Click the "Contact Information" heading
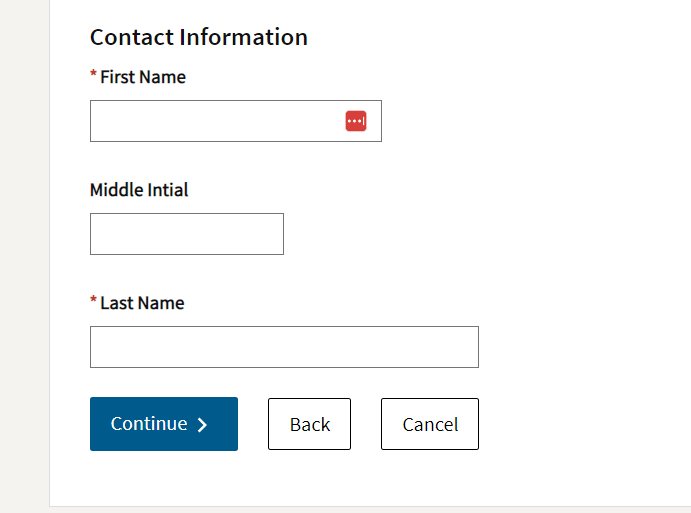691x513 pixels. point(199,37)
